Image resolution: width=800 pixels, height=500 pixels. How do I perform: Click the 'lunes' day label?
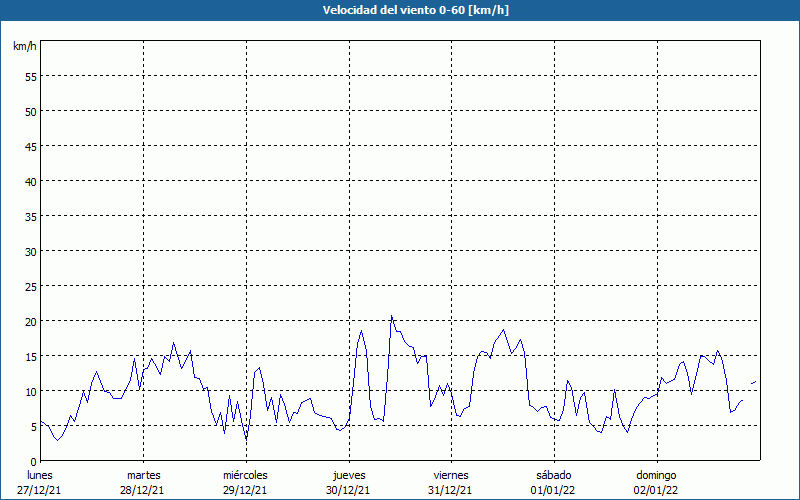coord(40,475)
